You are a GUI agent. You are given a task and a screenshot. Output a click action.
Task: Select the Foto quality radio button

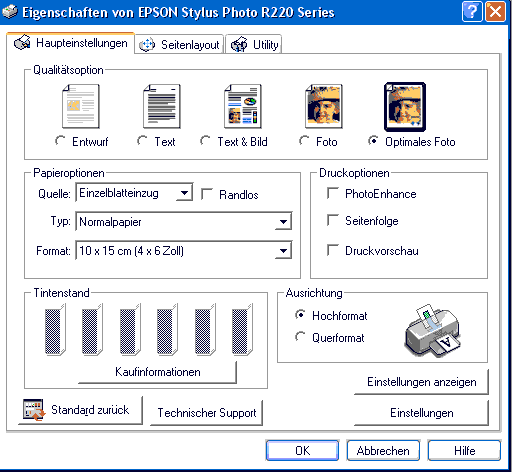click(304, 141)
